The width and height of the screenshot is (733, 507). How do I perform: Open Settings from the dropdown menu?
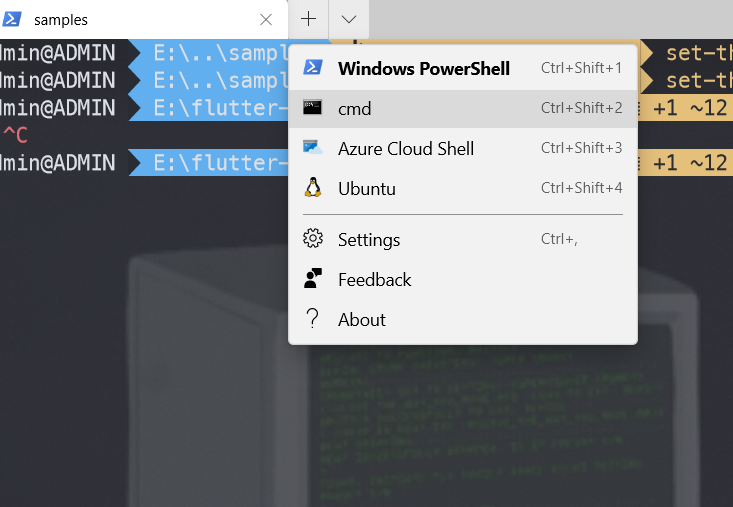pos(369,239)
